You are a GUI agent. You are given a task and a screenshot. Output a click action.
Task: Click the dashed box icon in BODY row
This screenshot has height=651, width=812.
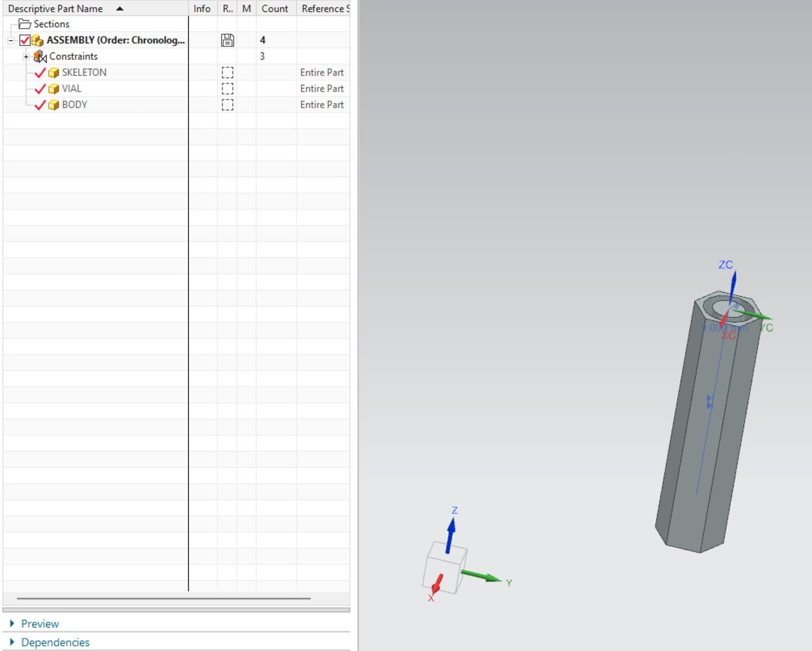click(227, 105)
